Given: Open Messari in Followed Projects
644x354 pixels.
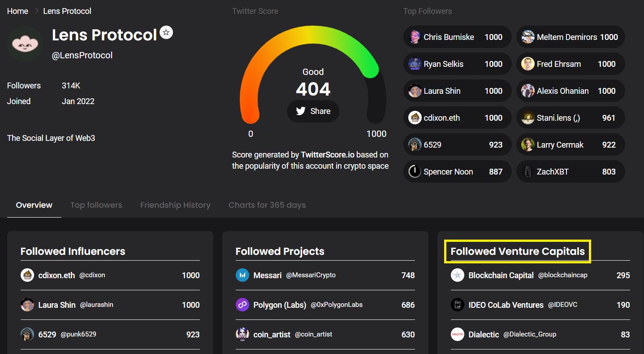Looking at the screenshot, I should pyautogui.click(x=325, y=275).
